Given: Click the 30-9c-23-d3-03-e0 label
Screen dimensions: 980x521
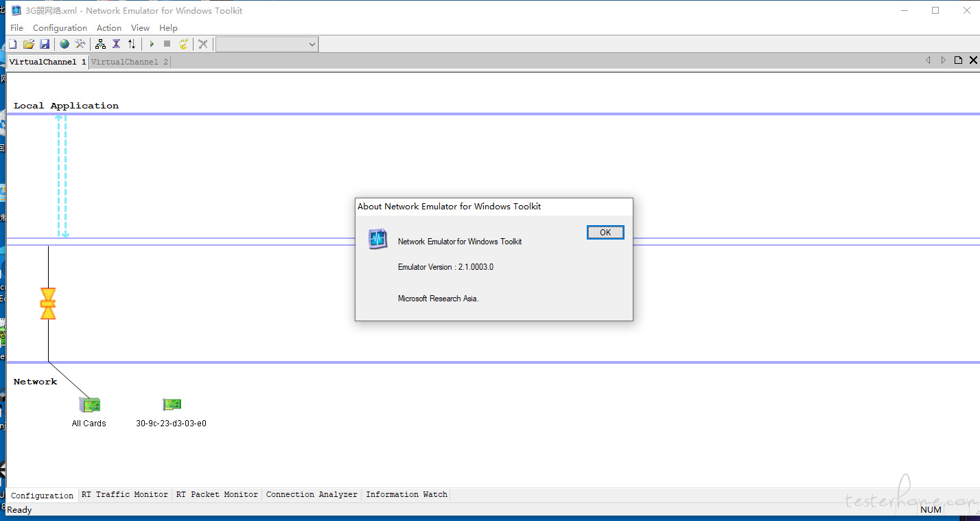Looking at the screenshot, I should tap(172, 424).
